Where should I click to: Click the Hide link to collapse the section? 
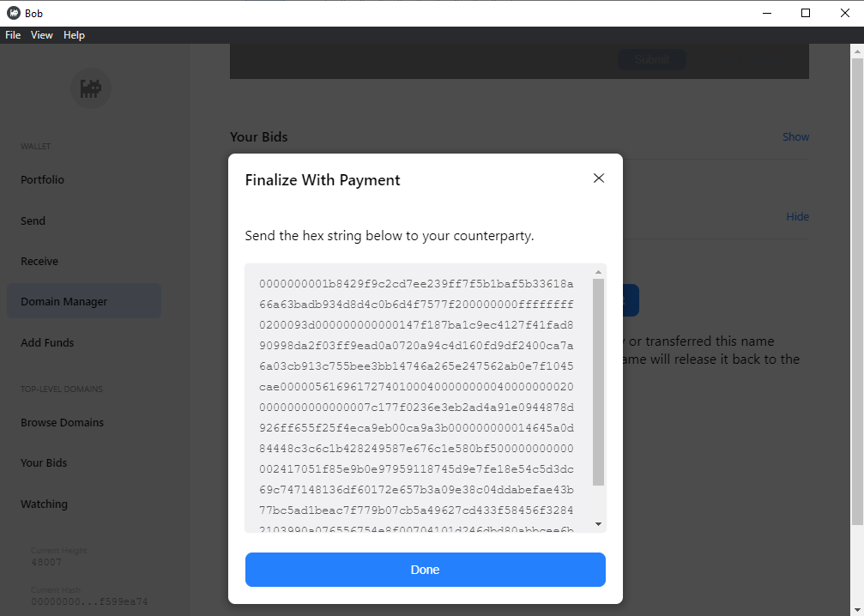797,217
